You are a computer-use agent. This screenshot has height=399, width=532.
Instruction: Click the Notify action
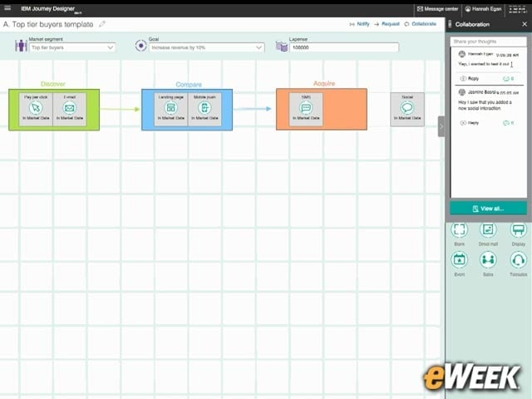point(359,24)
